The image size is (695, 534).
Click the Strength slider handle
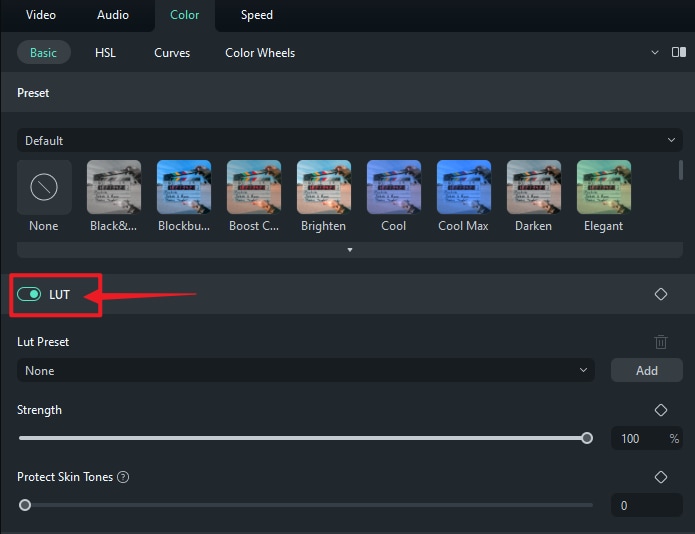pyautogui.click(x=587, y=438)
